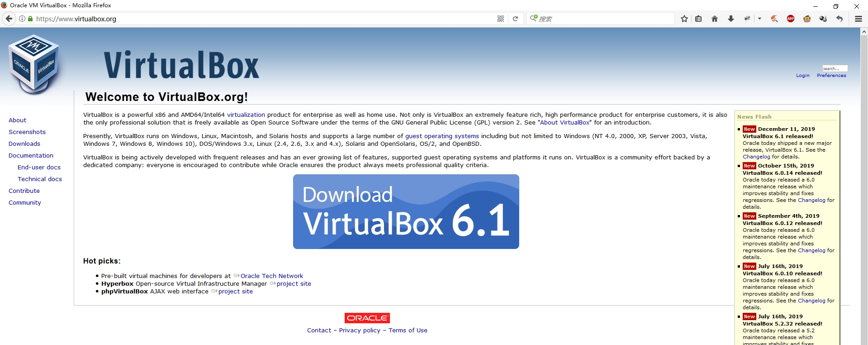Open Changelog link under VirtualBox 6.0.10 news
The height and width of the screenshot is (345, 868).
pyautogui.click(x=811, y=301)
